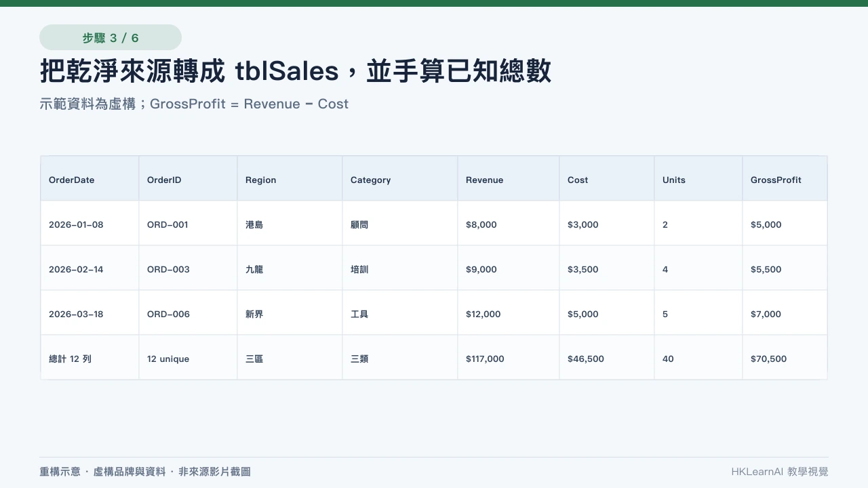
Task: Select the 工具 category cell
Action: (400, 312)
